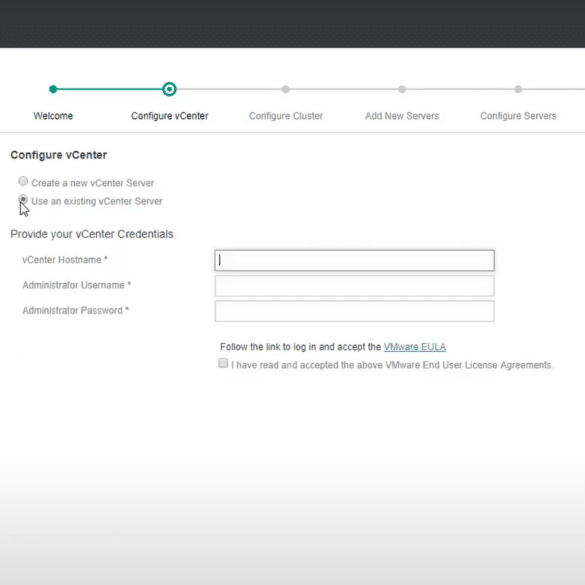This screenshot has width=585, height=585.
Task: Jump to the Configure Cluster step label
Action: 286,116
